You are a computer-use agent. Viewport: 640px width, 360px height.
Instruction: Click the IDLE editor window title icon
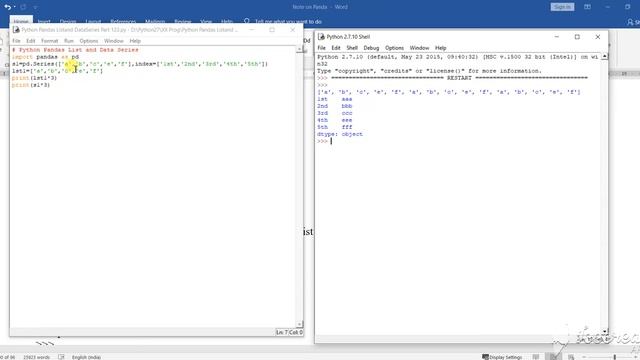click(16, 30)
